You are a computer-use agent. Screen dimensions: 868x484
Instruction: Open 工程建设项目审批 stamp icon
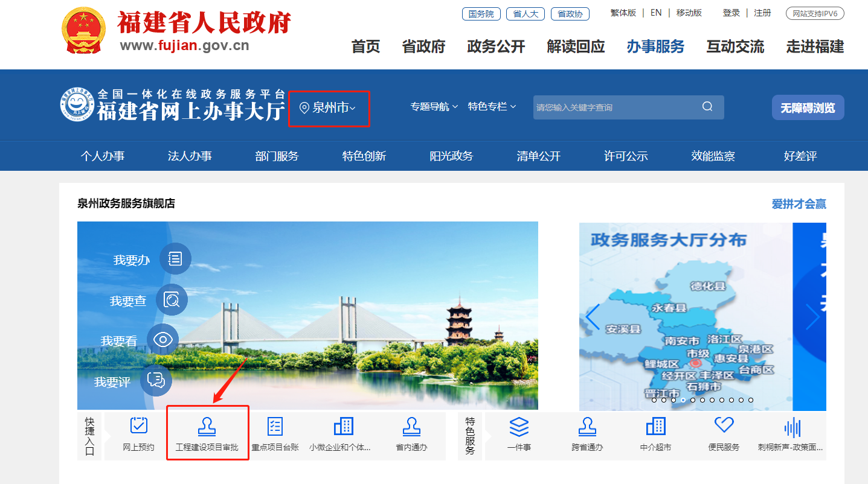click(207, 427)
